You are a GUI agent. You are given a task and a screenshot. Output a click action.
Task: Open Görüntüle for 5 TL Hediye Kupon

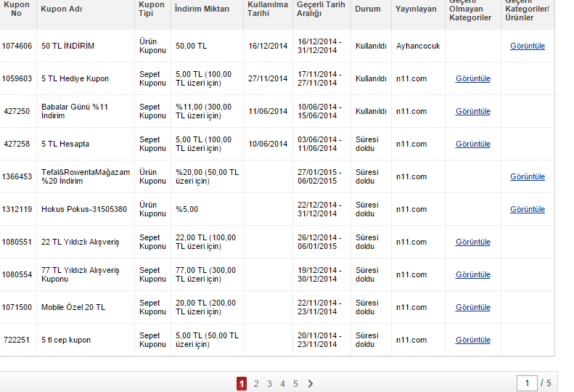coord(472,78)
